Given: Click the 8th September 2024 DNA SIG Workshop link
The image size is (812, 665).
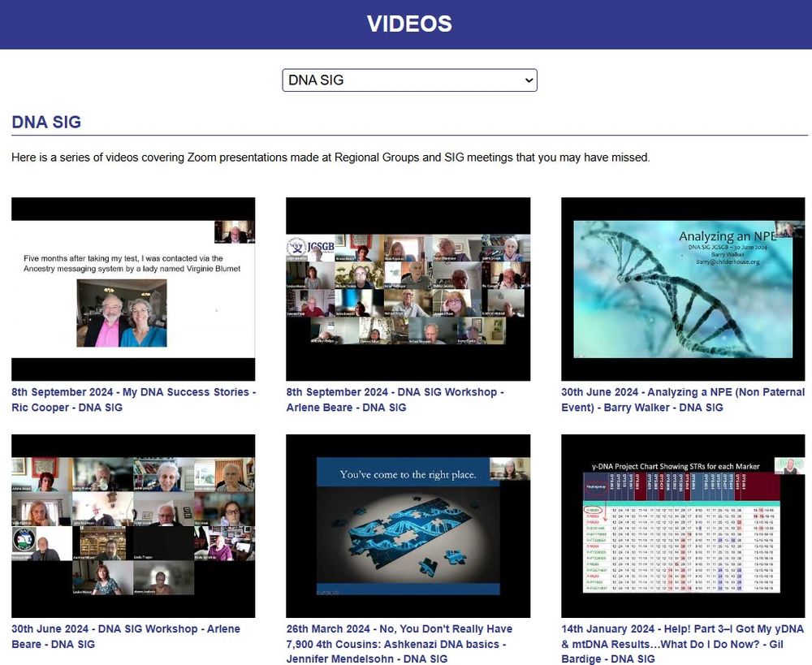Looking at the screenshot, I should pos(395,399).
